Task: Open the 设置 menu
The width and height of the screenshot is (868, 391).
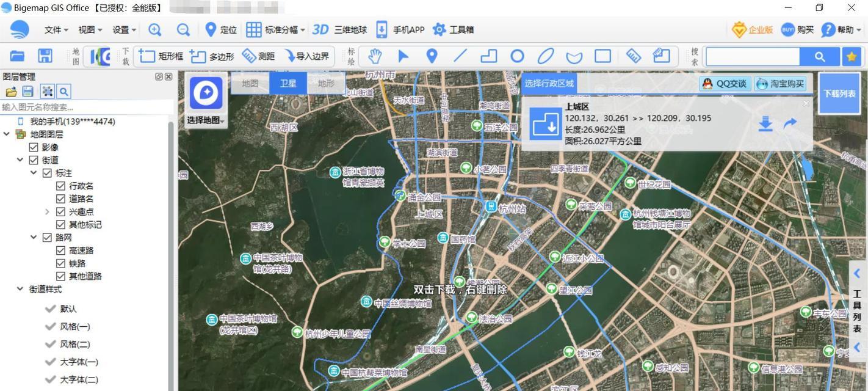Action: coord(124,29)
